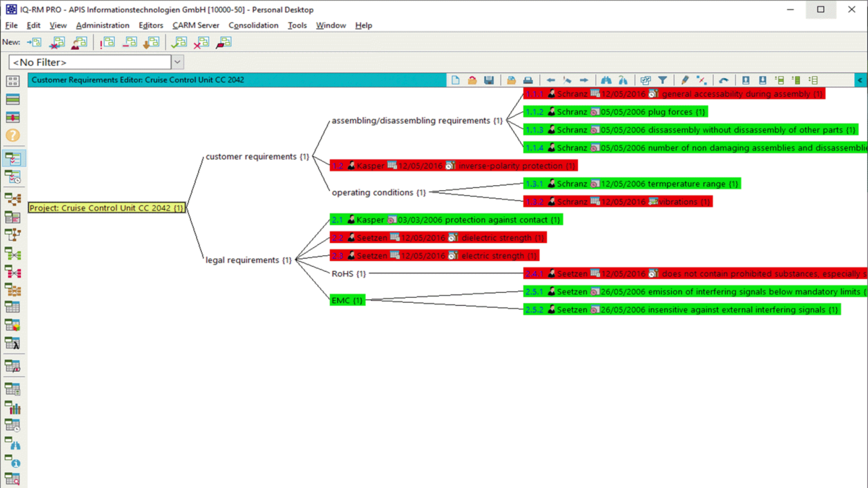Image resolution: width=868 pixels, height=488 pixels.
Task: Select the legal requirements tree node
Action: coord(249,260)
